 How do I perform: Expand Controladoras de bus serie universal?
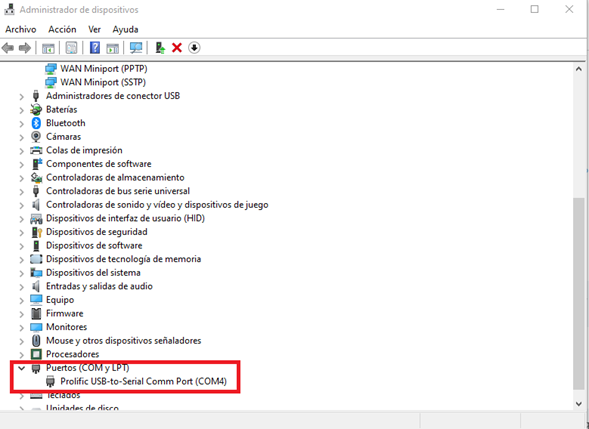pyautogui.click(x=21, y=192)
